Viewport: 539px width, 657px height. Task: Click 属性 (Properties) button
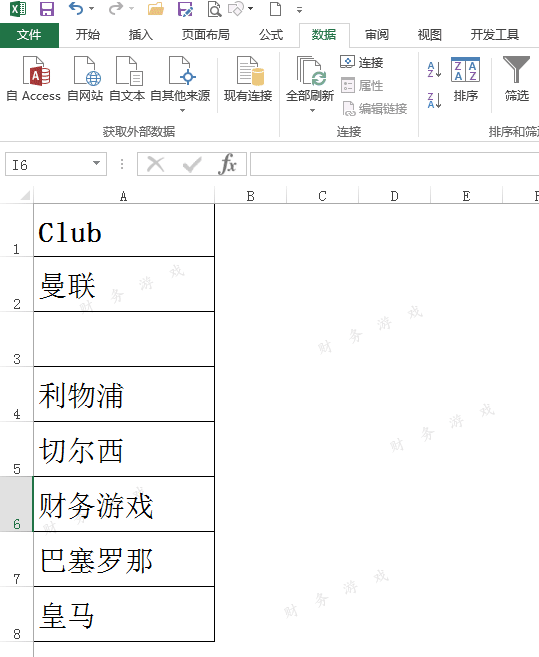pyautogui.click(x=362, y=85)
